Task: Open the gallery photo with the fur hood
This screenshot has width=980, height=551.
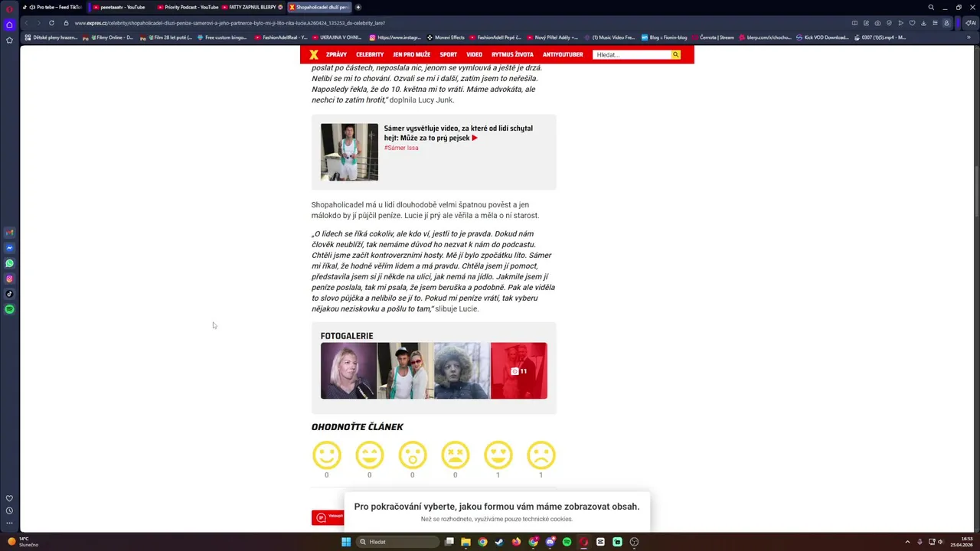Action: [x=462, y=370]
